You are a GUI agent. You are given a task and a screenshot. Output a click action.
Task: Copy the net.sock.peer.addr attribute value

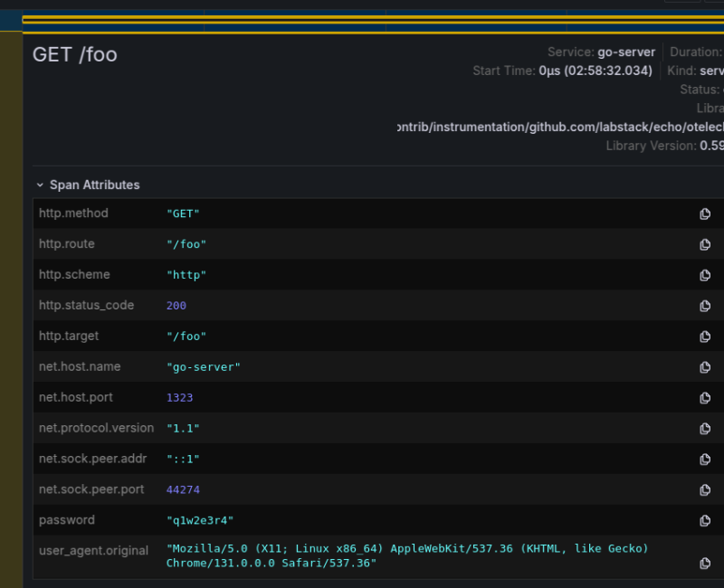pyautogui.click(x=705, y=460)
